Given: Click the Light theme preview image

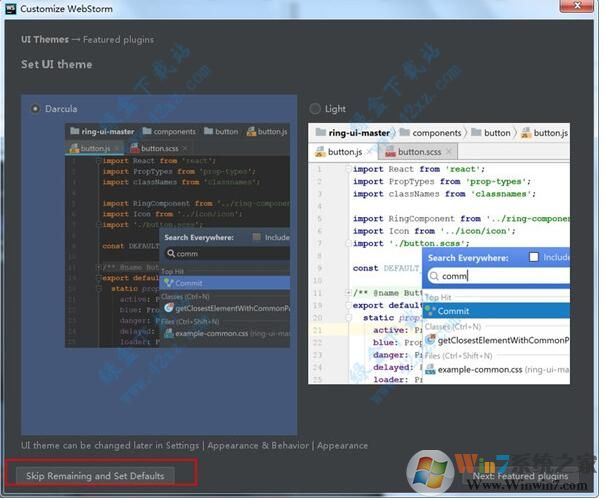Looking at the screenshot, I should tap(439, 254).
